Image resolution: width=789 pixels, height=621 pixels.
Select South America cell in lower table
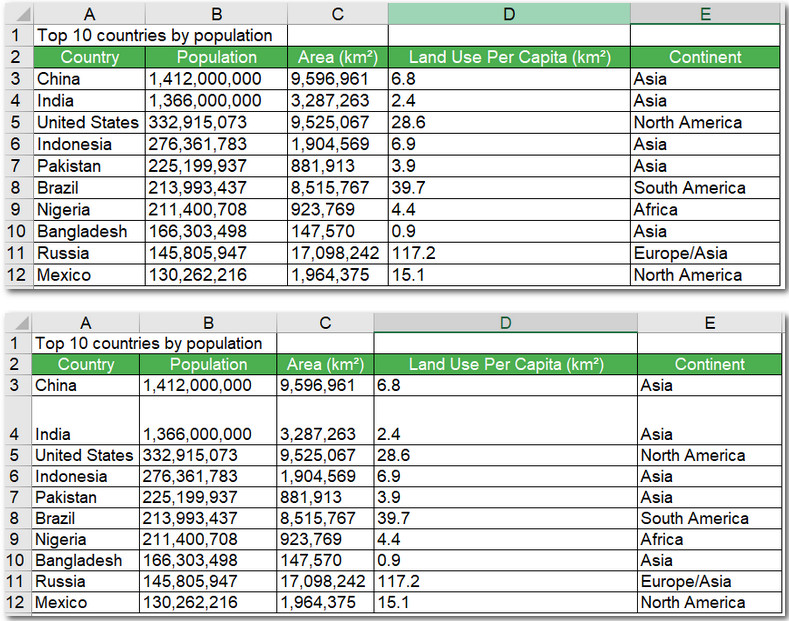709,518
